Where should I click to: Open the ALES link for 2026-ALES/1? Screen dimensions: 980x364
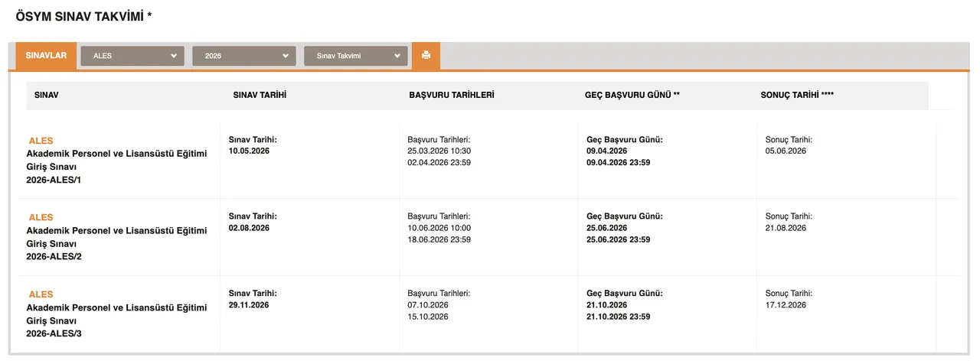[x=41, y=141]
